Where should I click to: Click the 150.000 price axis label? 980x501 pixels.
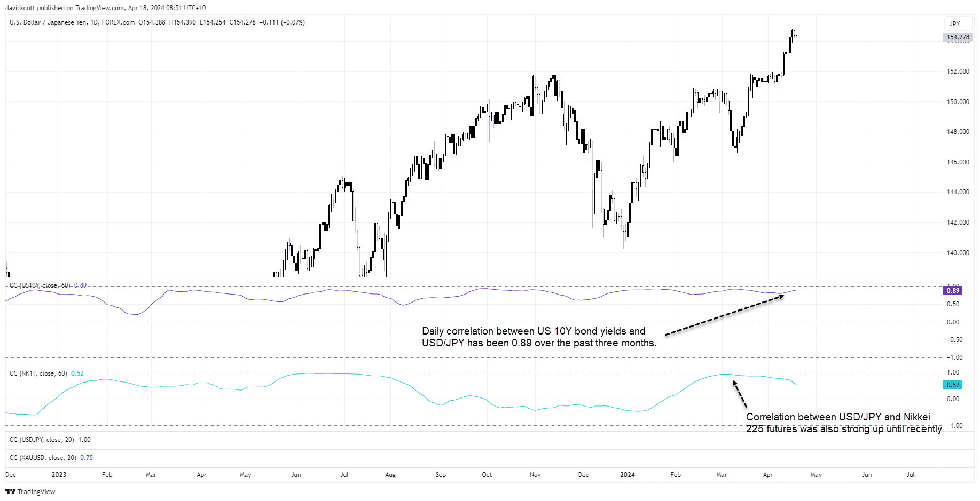pos(958,102)
